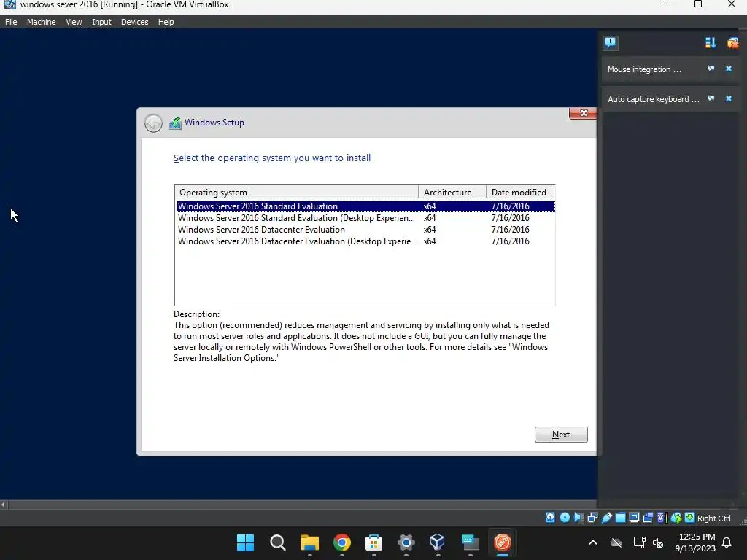Viewport: 747px width, 560px height.
Task: Click the taskbar clock showing 12:25 PM
Action: pos(695,542)
